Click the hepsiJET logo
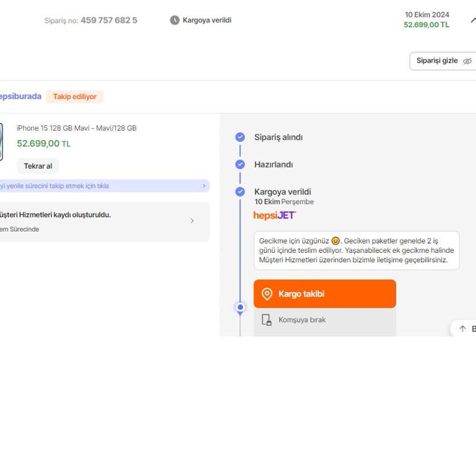476x476 pixels. (x=275, y=215)
